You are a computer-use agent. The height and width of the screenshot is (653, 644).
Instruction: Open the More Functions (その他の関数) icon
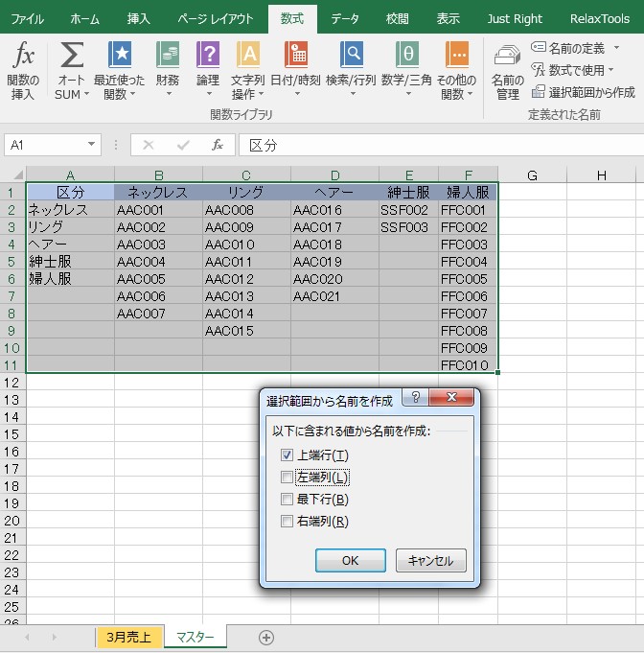click(457, 55)
